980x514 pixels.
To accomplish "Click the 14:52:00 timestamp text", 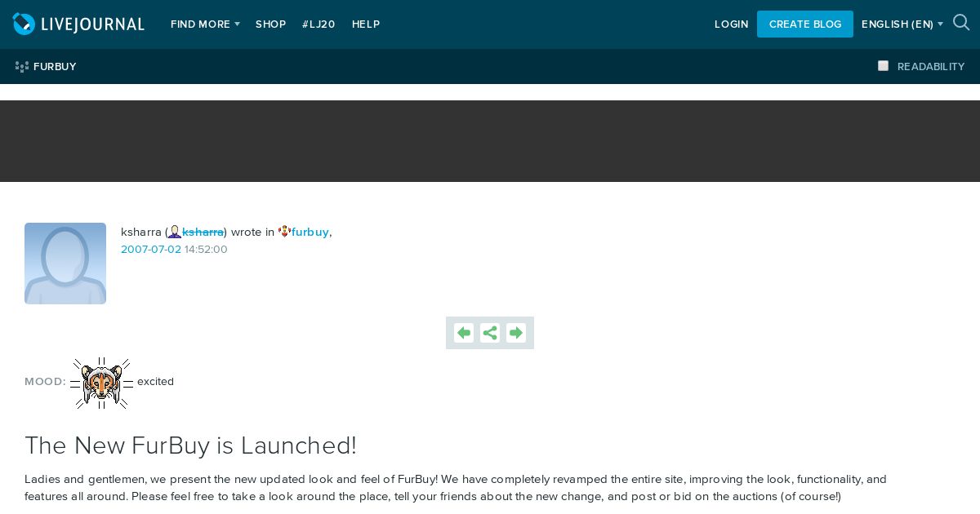I will point(206,249).
